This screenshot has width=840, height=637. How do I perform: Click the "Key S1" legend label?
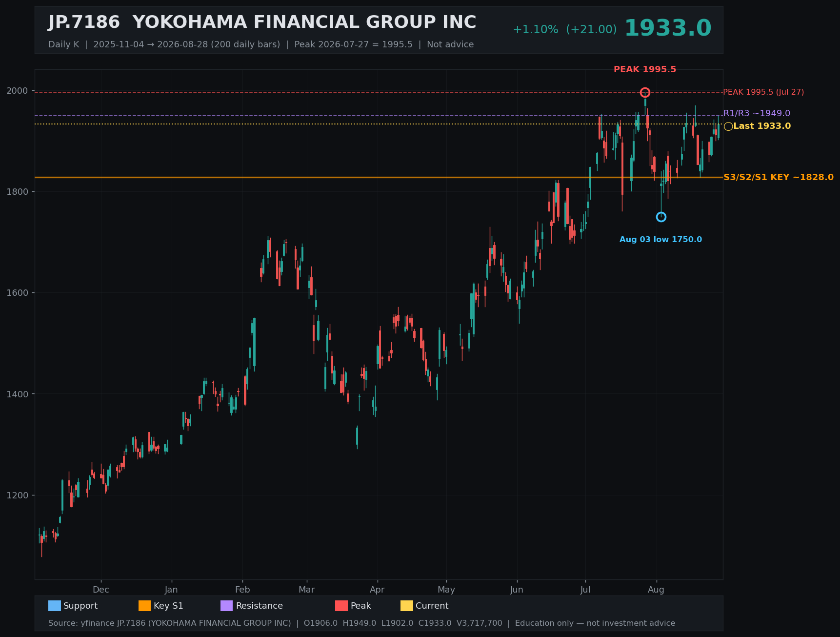(168, 606)
